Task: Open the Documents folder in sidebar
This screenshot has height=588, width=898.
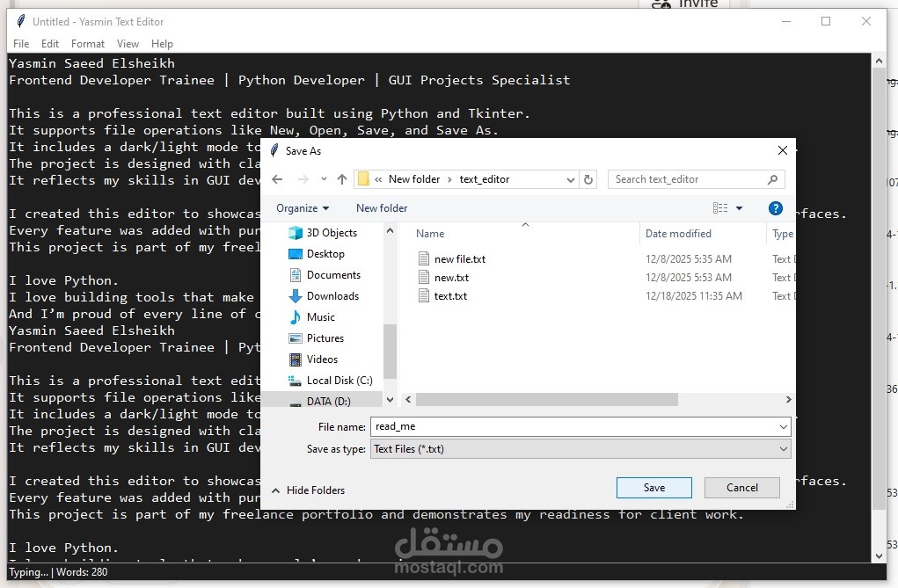Action: [296, 274]
